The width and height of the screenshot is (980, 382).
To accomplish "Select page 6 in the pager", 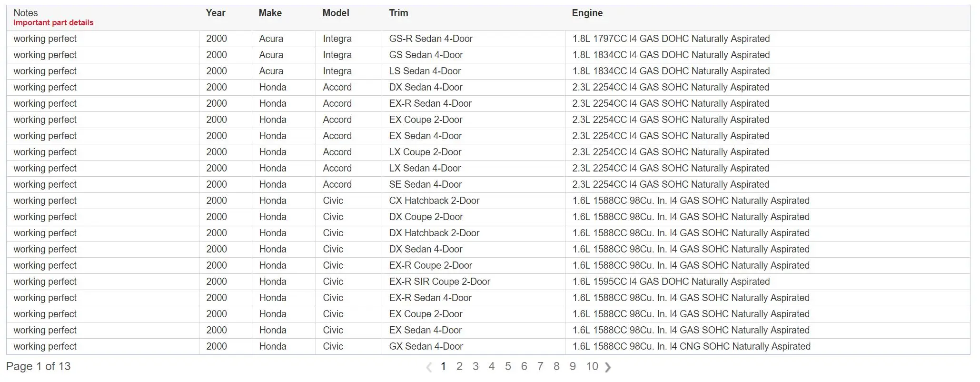I will tap(524, 366).
